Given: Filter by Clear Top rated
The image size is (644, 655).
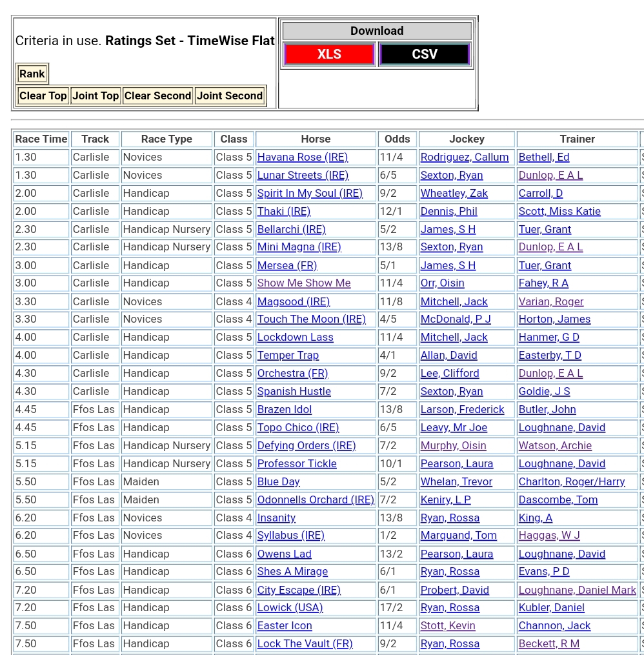Looking at the screenshot, I should [43, 96].
